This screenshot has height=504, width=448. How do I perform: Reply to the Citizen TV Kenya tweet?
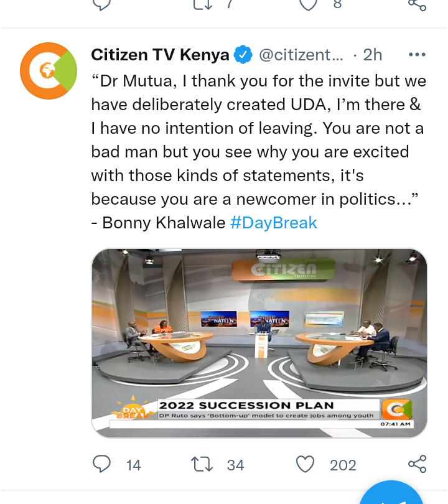[101, 464]
